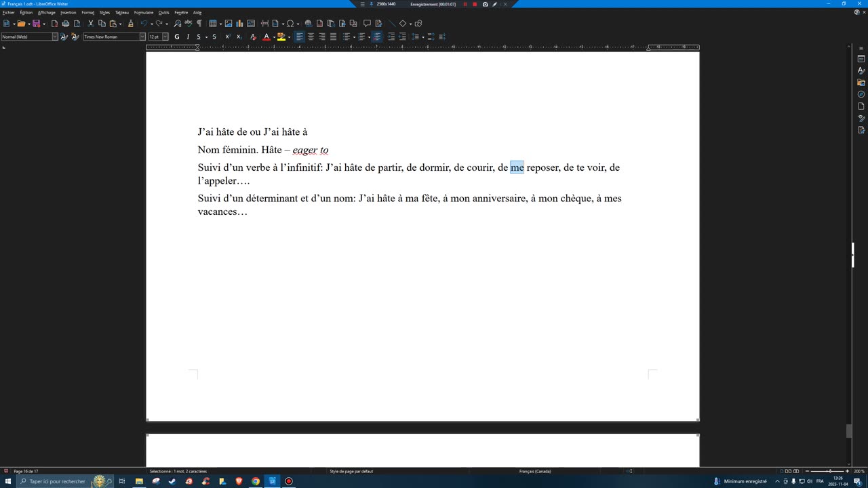The image size is (868, 488).
Task: Click the vertical scrollbar thumb
Action: tap(848, 431)
